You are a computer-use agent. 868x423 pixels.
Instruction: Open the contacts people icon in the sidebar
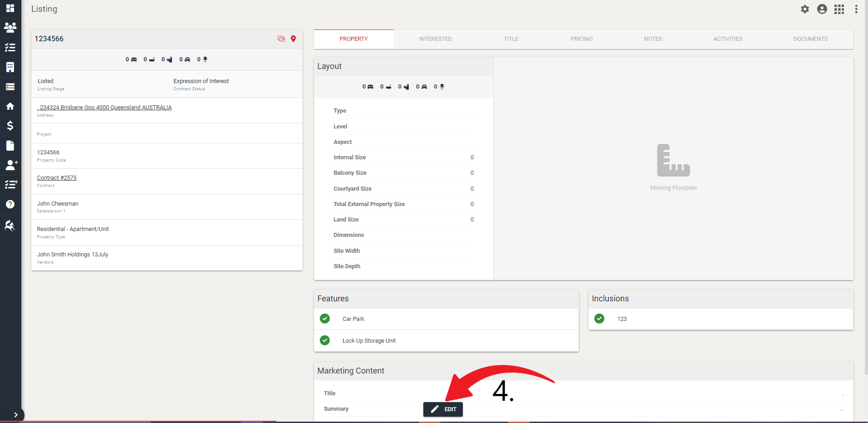click(x=10, y=28)
